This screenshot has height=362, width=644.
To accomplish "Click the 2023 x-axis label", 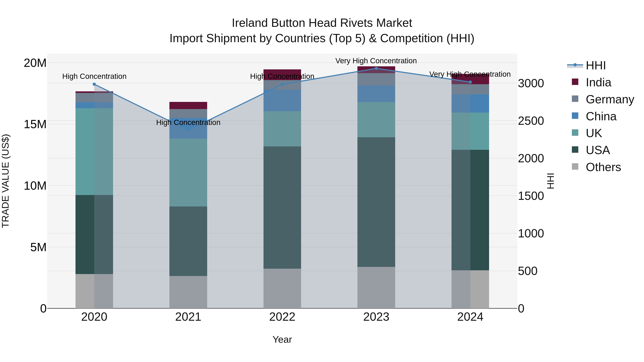I will point(376,317).
